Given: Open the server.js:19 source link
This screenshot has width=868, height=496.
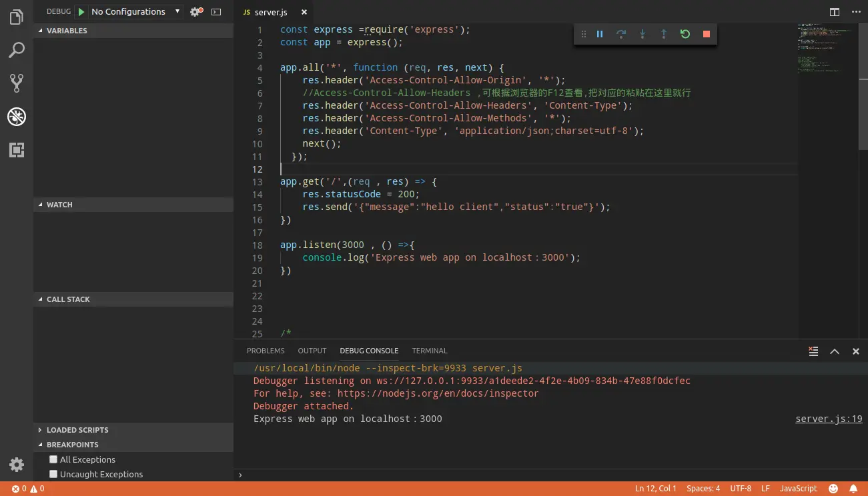Looking at the screenshot, I should (829, 419).
